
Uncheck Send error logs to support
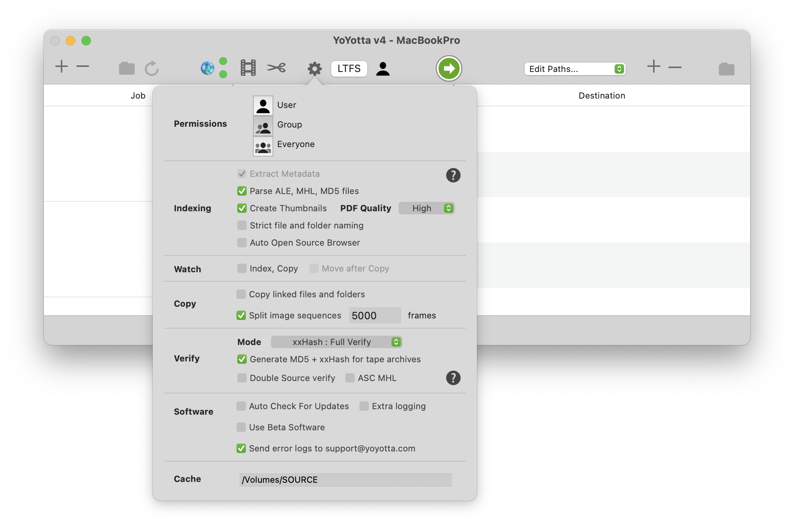pyautogui.click(x=241, y=448)
